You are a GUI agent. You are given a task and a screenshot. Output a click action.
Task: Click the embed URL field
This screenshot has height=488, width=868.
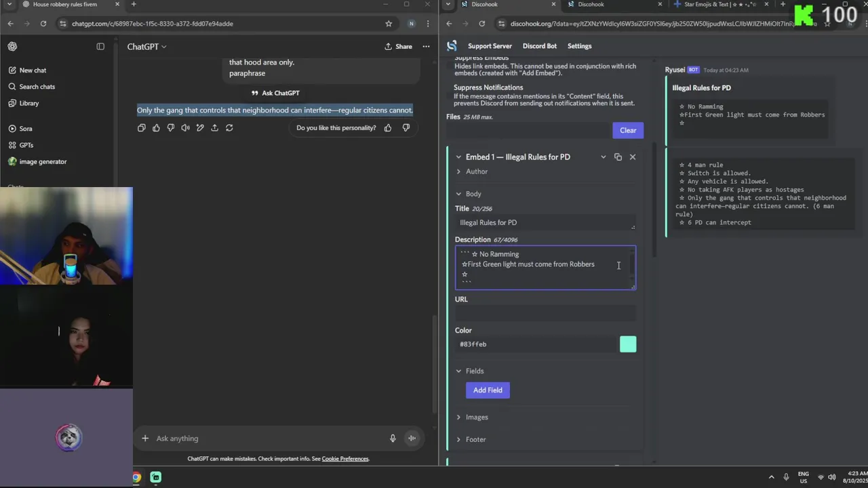pos(545,313)
